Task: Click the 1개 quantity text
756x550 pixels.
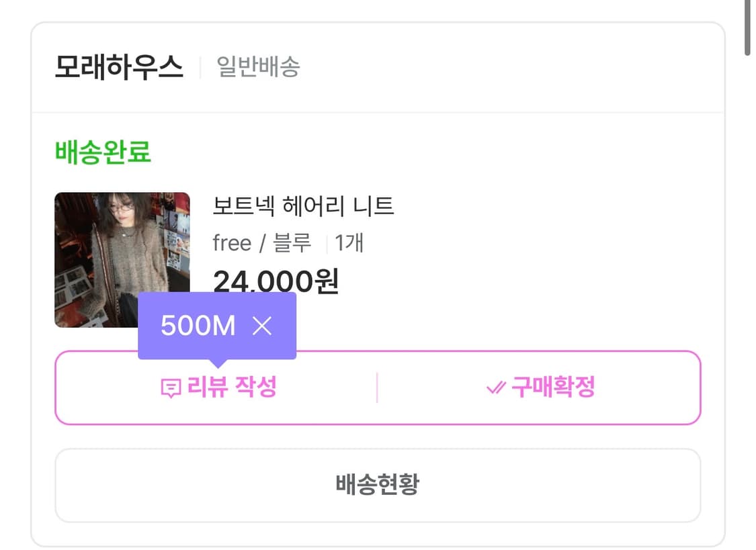Action: [x=349, y=242]
